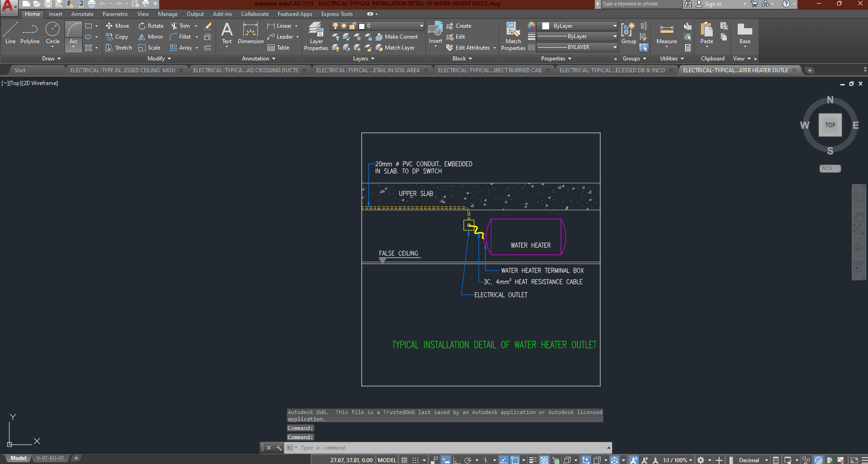The height and width of the screenshot is (464, 868).
Task: Select the Text annotation tool
Action: tap(227, 34)
